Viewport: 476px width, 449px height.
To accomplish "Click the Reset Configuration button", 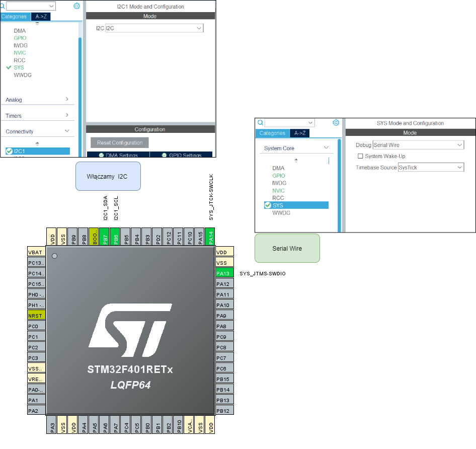I will tap(120, 142).
